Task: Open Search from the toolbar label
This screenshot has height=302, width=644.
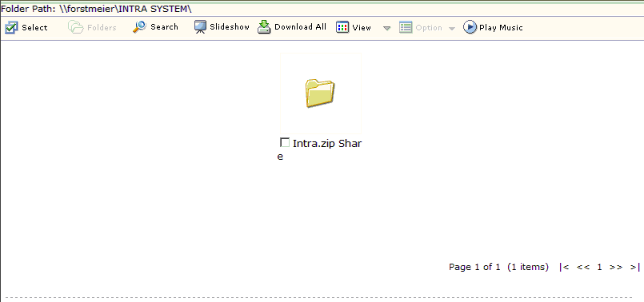Action: (x=164, y=27)
